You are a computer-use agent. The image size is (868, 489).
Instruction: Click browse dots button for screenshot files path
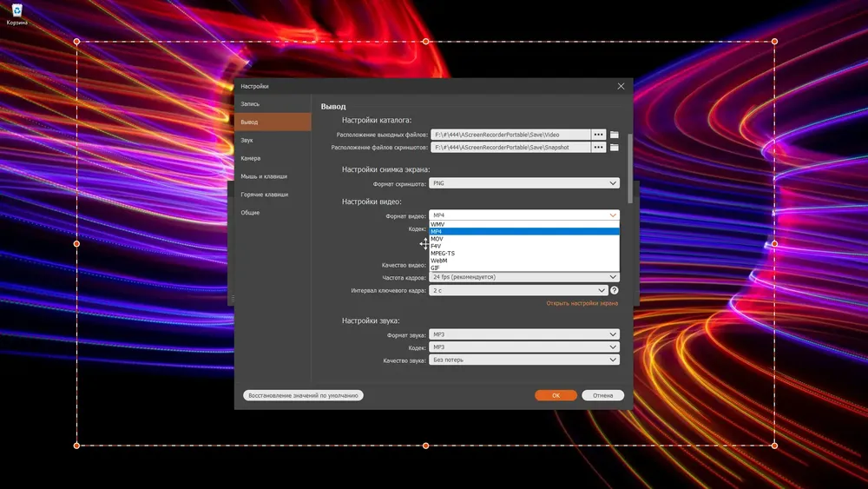(x=598, y=148)
